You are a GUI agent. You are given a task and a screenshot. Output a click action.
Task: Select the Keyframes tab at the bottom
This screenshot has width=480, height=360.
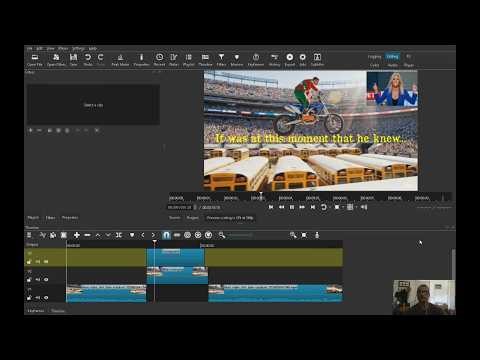tap(36, 311)
